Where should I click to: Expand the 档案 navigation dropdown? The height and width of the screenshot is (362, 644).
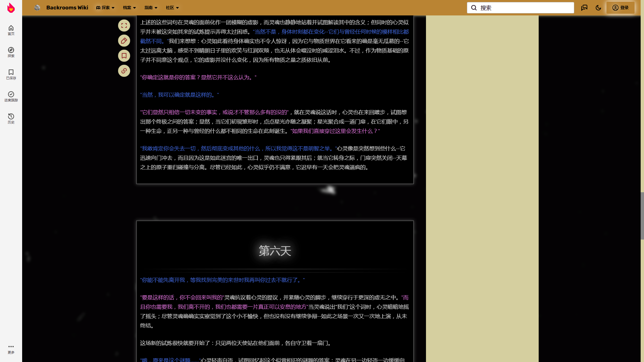(129, 8)
